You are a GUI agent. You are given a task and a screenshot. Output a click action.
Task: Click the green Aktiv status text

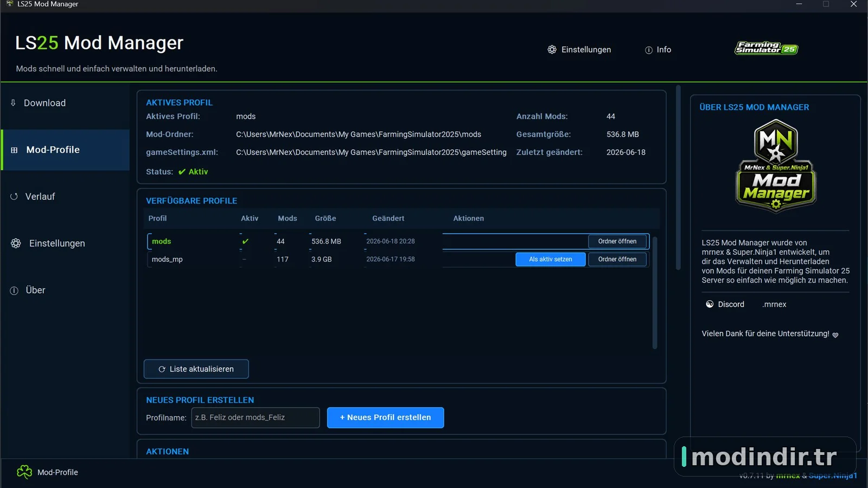(198, 172)
